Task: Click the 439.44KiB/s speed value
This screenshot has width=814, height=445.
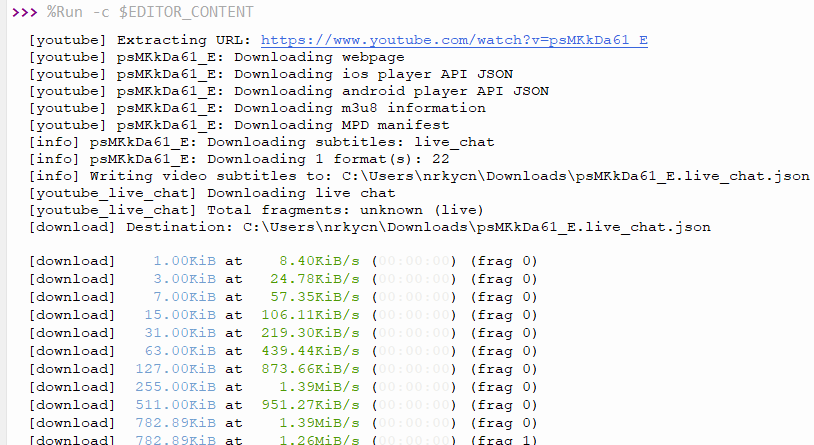Action: [310, 351]
